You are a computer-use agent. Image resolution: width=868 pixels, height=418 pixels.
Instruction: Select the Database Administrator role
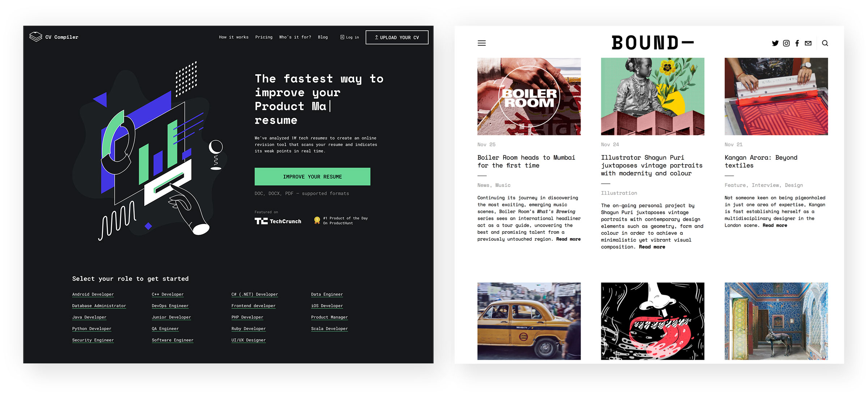pos(99,306)
